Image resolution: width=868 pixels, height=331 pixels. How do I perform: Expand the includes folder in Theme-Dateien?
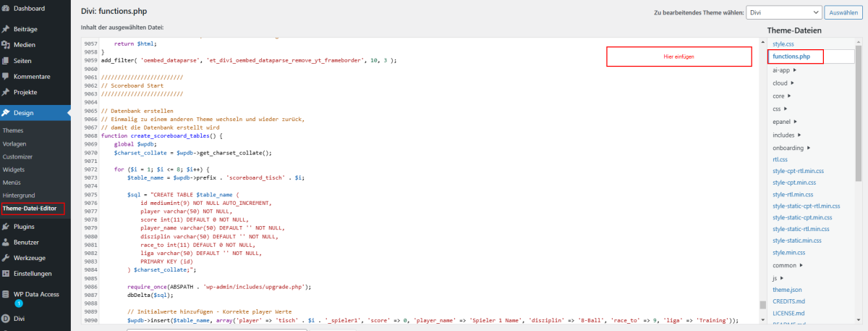(788, 135)
